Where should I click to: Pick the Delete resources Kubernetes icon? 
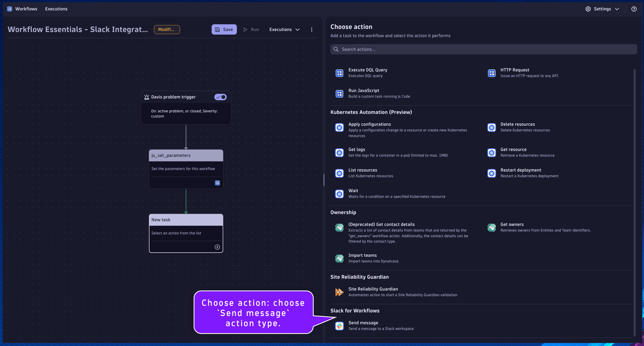tap(491, 128)
